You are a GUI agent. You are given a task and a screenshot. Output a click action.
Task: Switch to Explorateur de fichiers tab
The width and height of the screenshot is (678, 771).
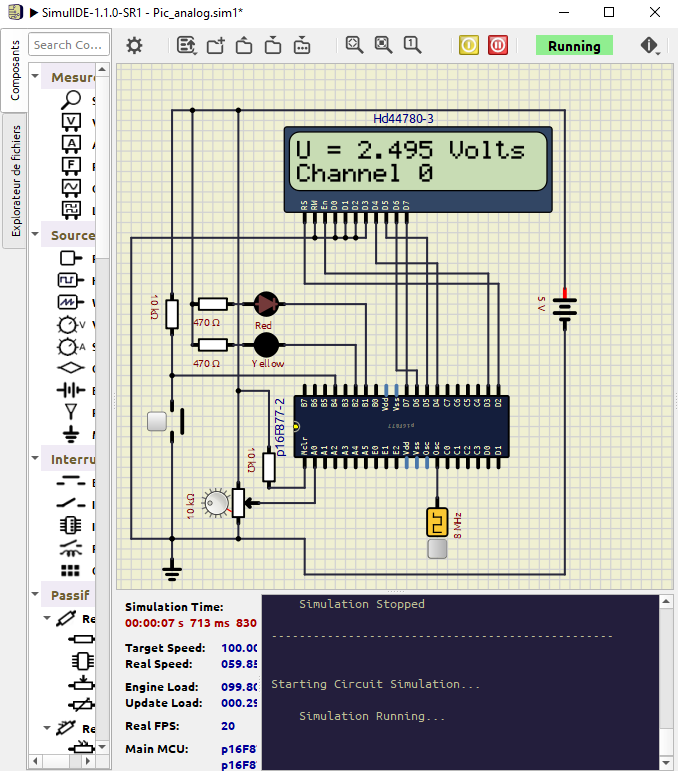tap(15, 180)
